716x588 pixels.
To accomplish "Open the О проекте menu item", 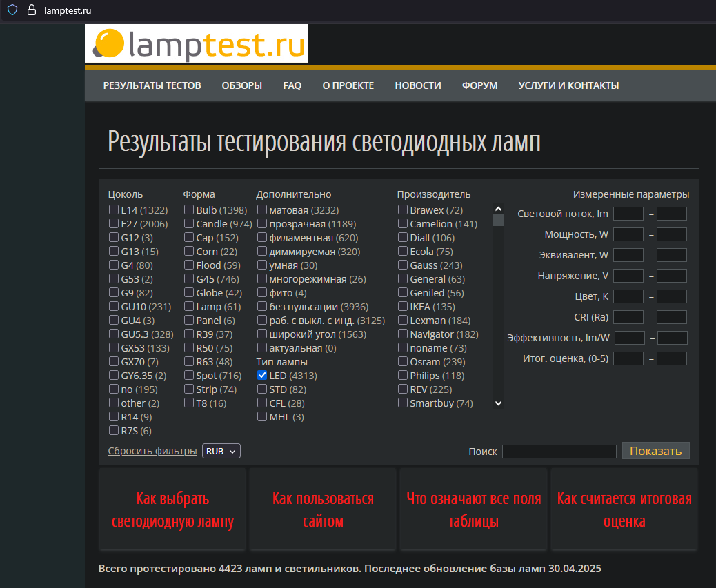I will [348, 85].
